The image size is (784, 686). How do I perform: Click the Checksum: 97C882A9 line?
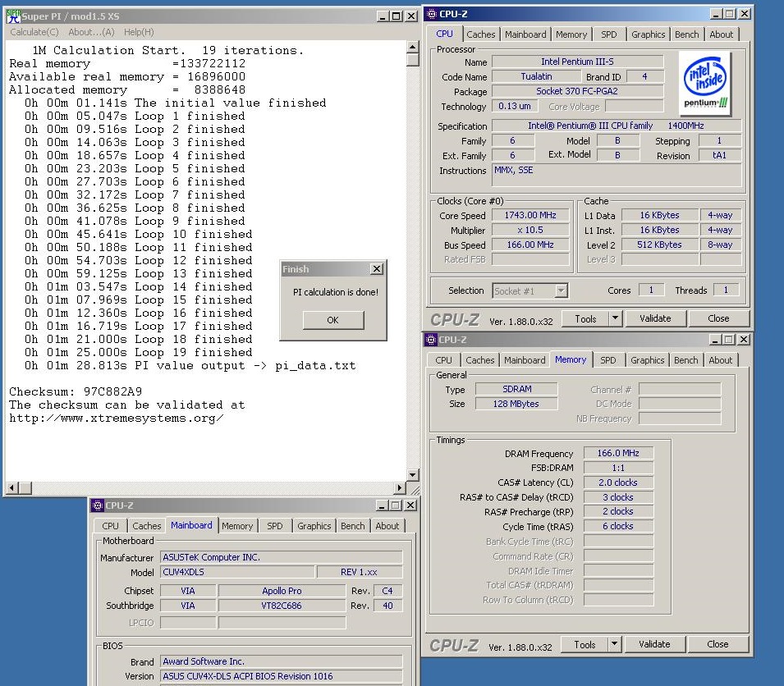click(76, 391)
